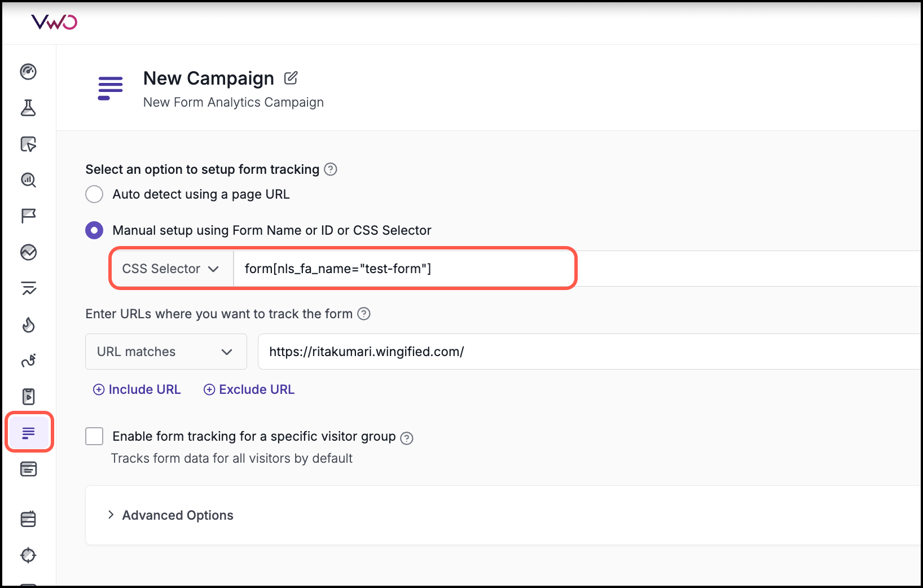Enable form tracking for specific visitor group
Screen dimensions: 923x588
tap(94, 436)
